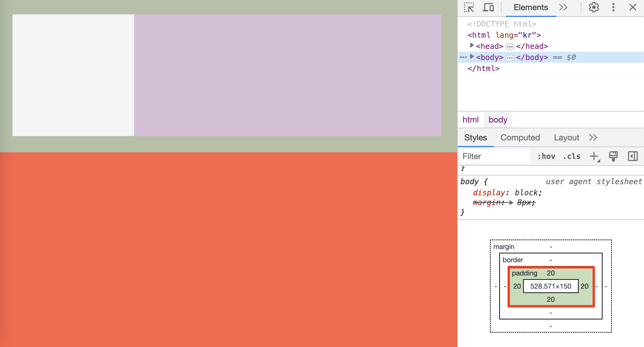Add a new style rule with plus icon
Image resolution: width=644 pixels, height=347 pixels.
594,156
